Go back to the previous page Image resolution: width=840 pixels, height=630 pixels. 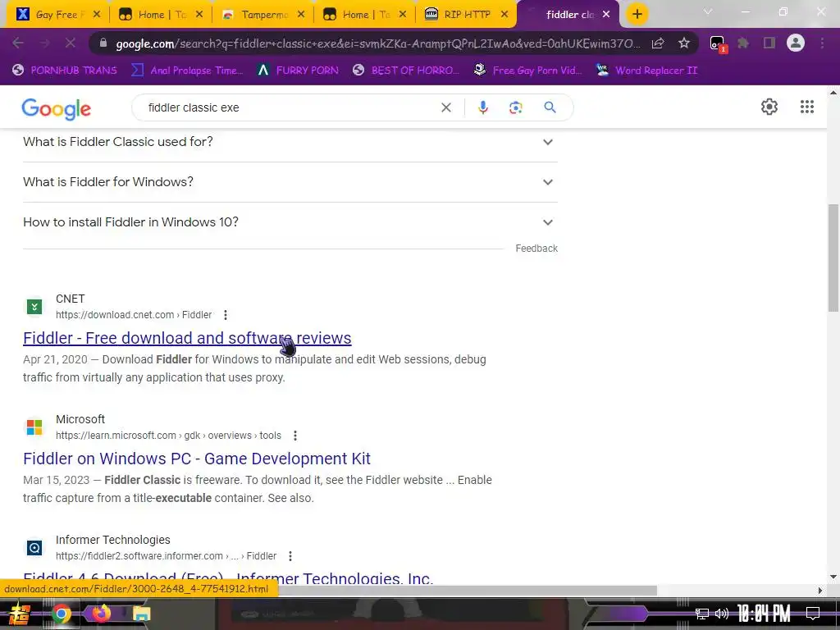(18, 43)
